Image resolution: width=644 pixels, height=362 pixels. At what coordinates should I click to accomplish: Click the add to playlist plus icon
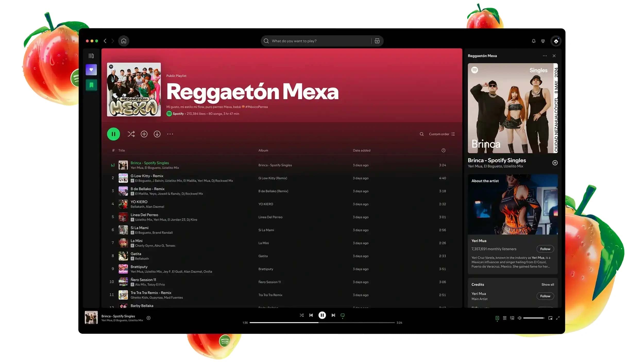click(144, 134)
